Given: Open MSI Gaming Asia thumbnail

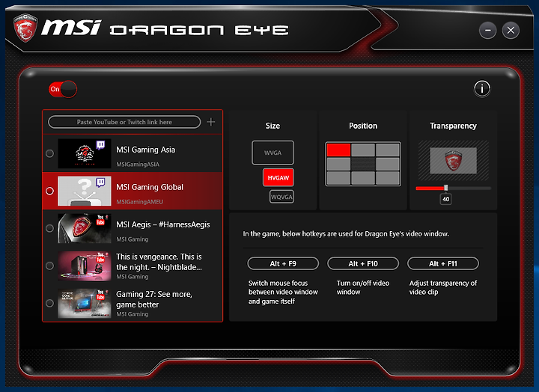Looking at the screenshot, I should pyautogui.click(x=85, y=153).
